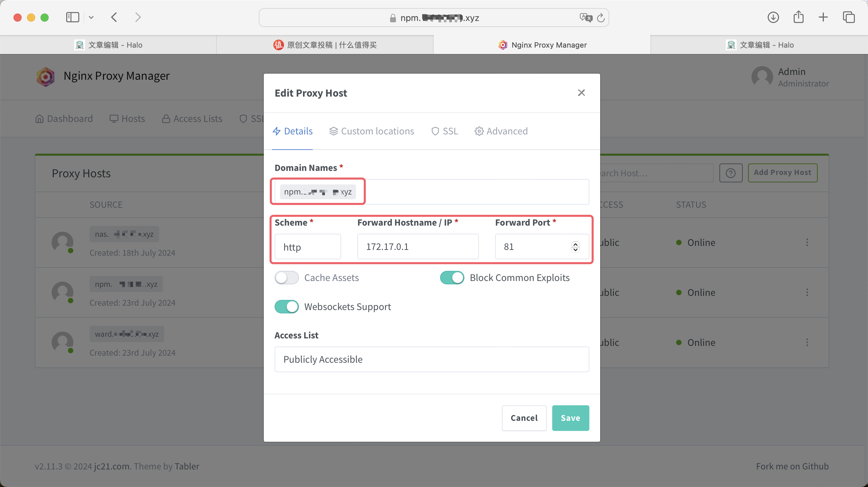Open the Advanced tab
Viewport: 868px width, 487px height.
tap(501, 131)
